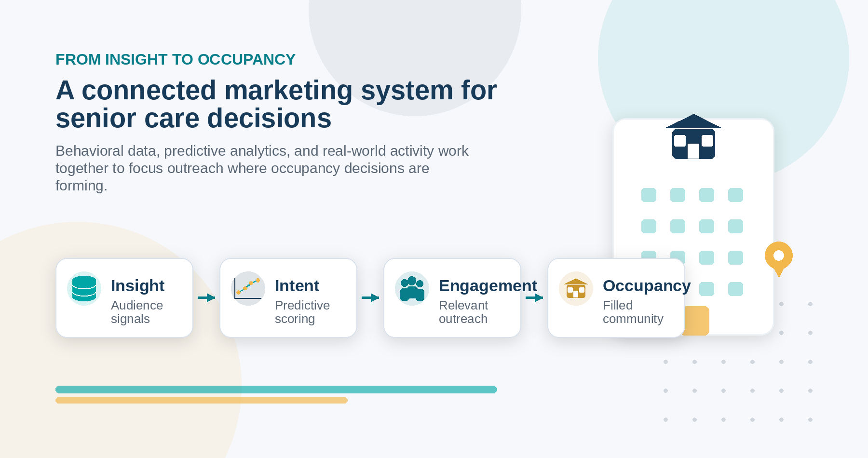Select the 'Occupancy' card title
Image resolution: width=868 pixels, height=458 pixels.
point(647,285)
